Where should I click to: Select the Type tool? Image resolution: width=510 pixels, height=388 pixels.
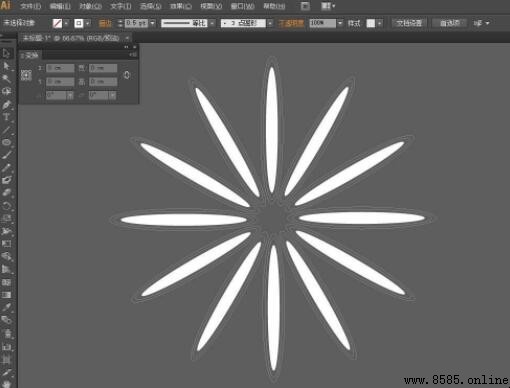[6, 117]
